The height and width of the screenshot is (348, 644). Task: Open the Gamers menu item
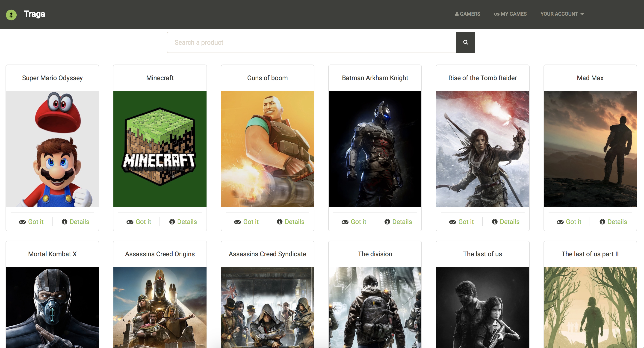(x=467, y=14)
